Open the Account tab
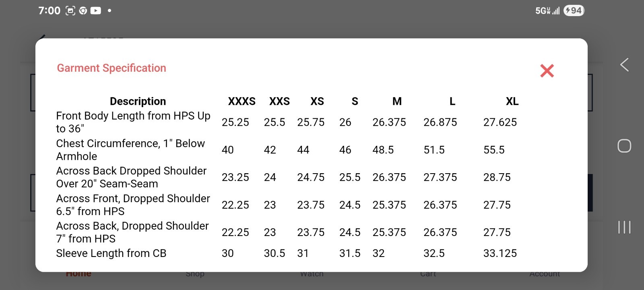 point(545,274)
